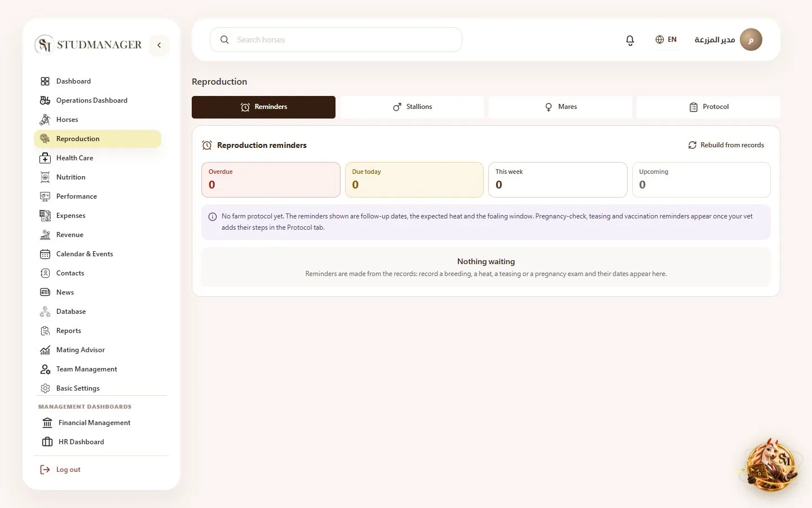Click the StudManager logo
This screenshot has width=812, height=508.
tap(89, 45)
